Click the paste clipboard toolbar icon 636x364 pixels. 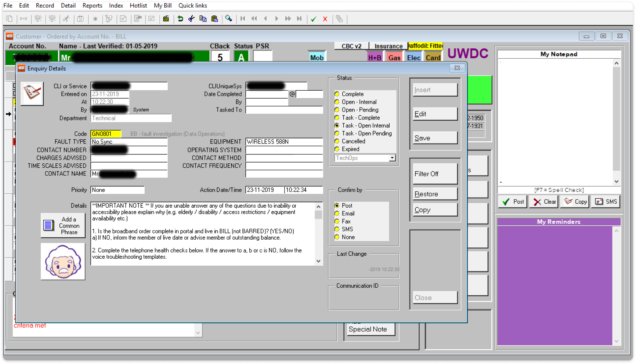point(215,19)
